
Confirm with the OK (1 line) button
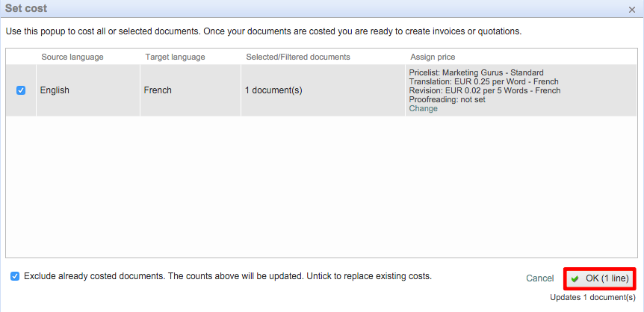[x=600, y=278]
